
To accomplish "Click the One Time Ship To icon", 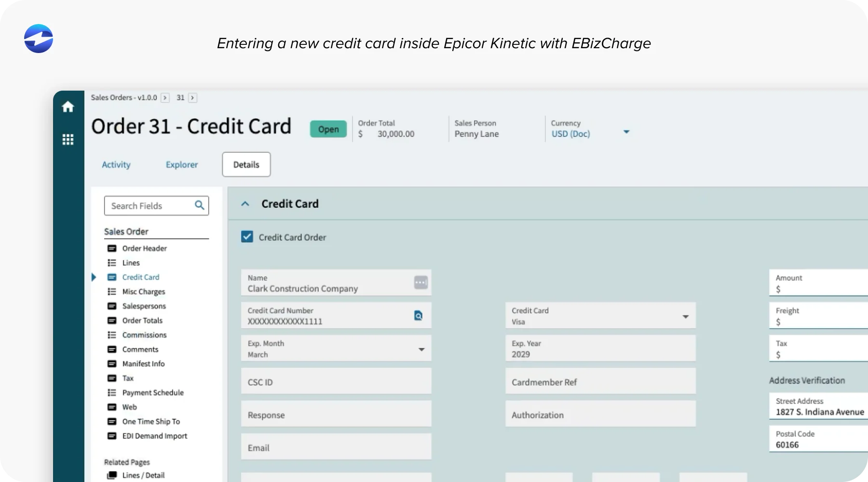I will [x=112, y=422].
